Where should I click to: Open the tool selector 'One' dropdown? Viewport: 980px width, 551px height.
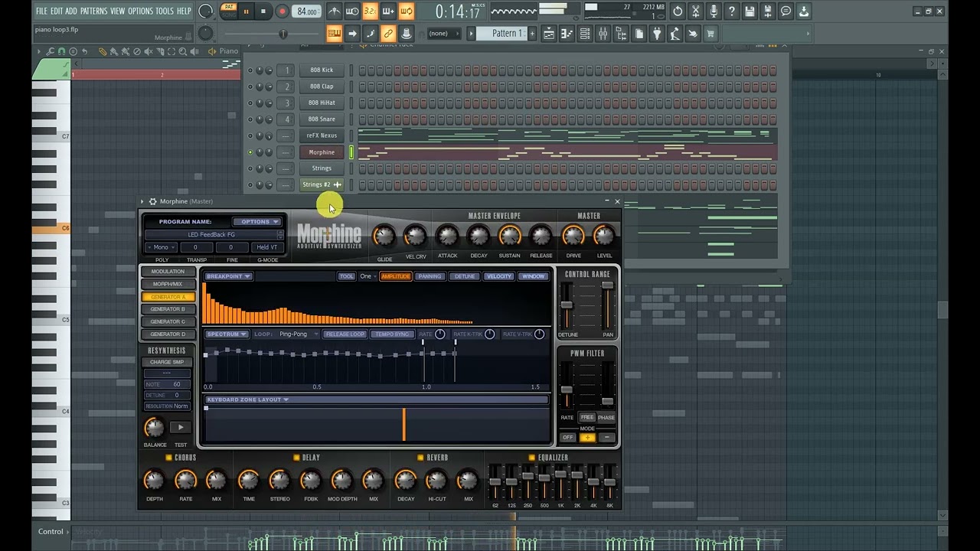coord(367,276)
